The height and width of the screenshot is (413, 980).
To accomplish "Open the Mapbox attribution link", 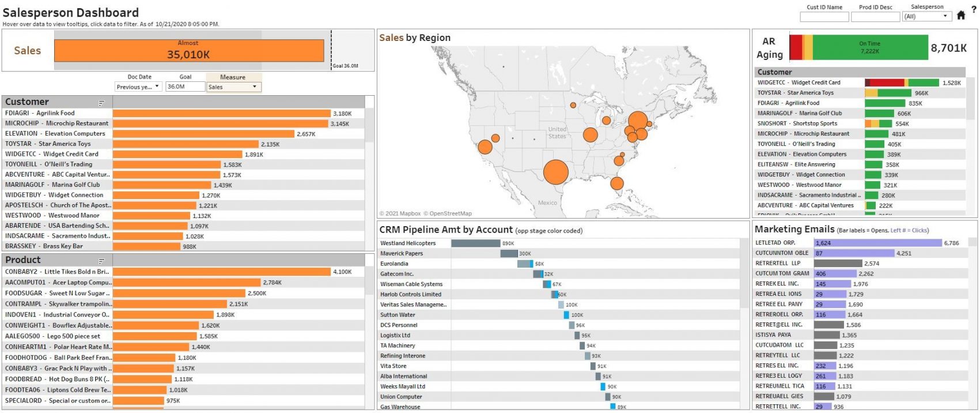I will 400,213.
